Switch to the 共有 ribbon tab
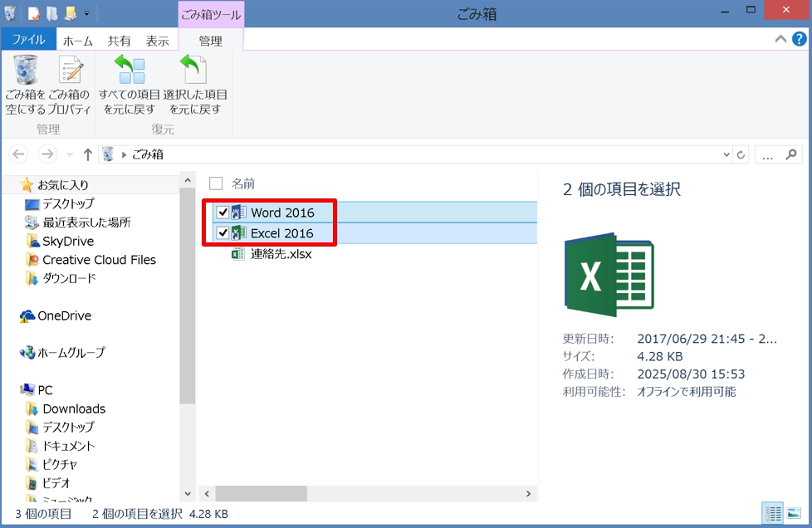The height and width of the screenshot is (528, 812). pyautogui.click(x=119, y=41)
